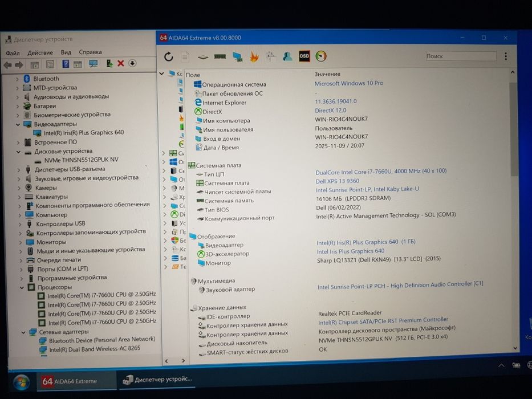Viewport: 532px width, 399px height.
Task: Expand Батареи node
Action: tap(18, 106)
